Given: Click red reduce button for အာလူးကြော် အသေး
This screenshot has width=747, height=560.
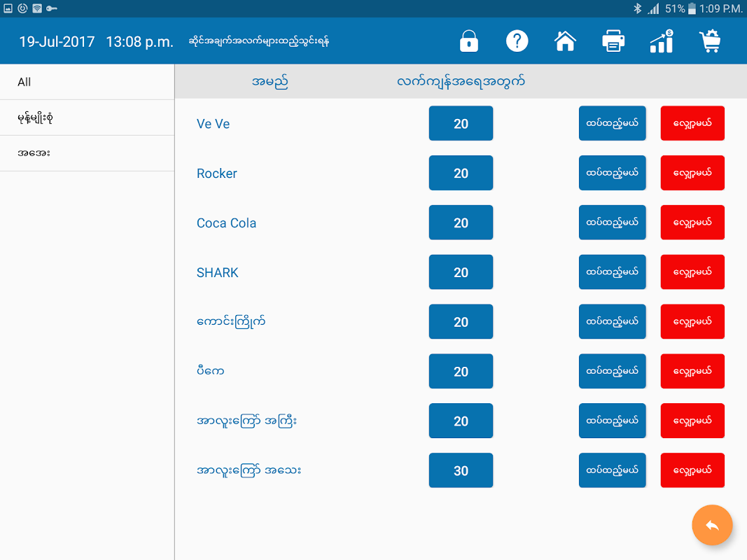Looking at the screenshot, I should (x=692, y=470).
